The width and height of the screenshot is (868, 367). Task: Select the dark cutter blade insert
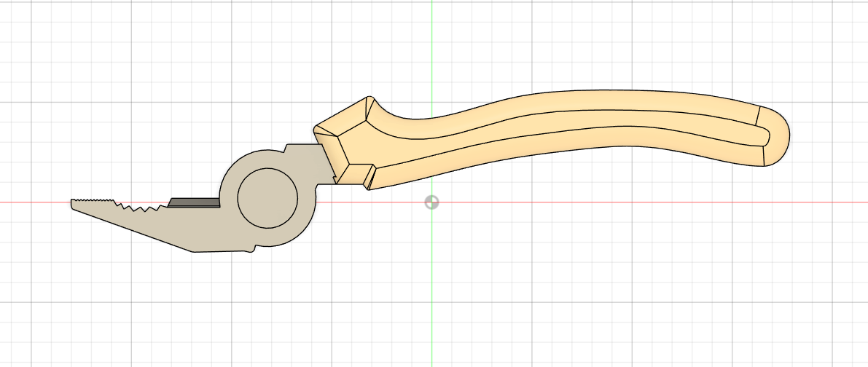pos(195,202)
